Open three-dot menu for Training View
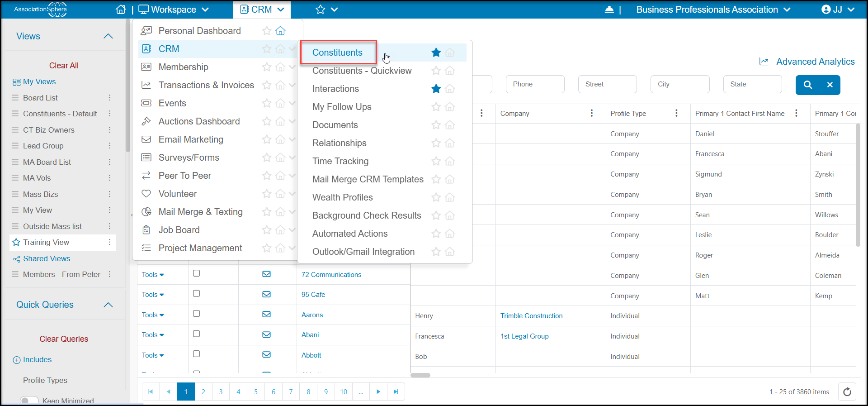 point(110,242)
